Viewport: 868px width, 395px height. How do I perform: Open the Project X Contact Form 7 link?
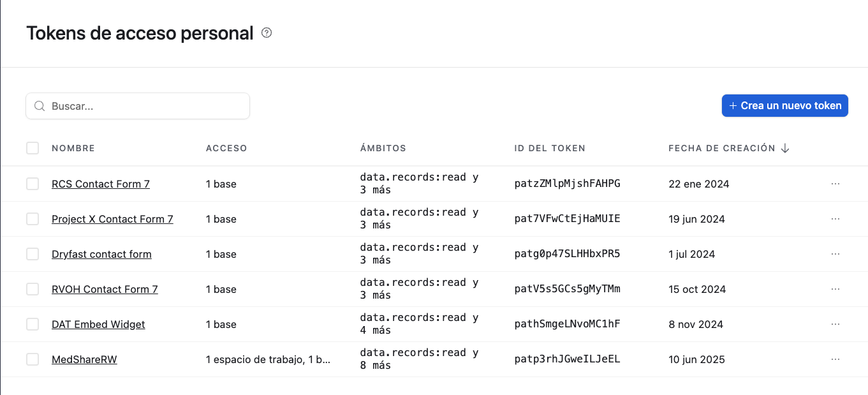coord(112,219)
